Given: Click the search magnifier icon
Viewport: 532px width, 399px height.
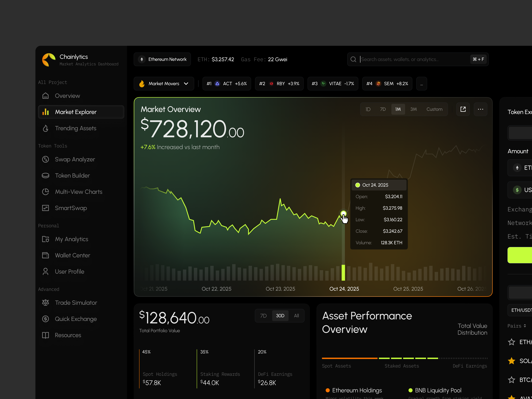Looking at the screenshot, I should 353,59.
